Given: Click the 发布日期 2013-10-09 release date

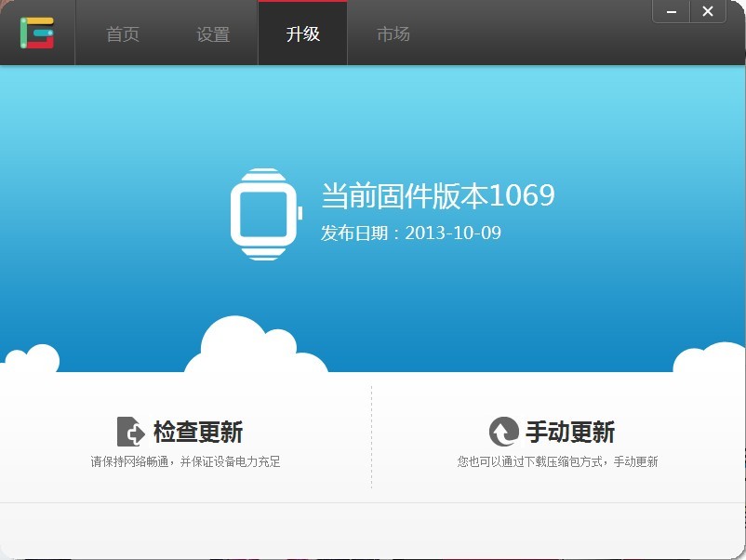Looking at the screenshot, I should [x=410, y=233].
